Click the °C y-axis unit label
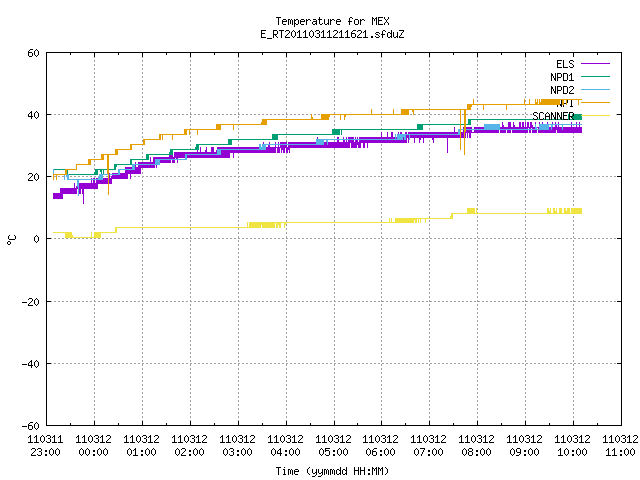640x480 pixels. [x=11, y=240]
